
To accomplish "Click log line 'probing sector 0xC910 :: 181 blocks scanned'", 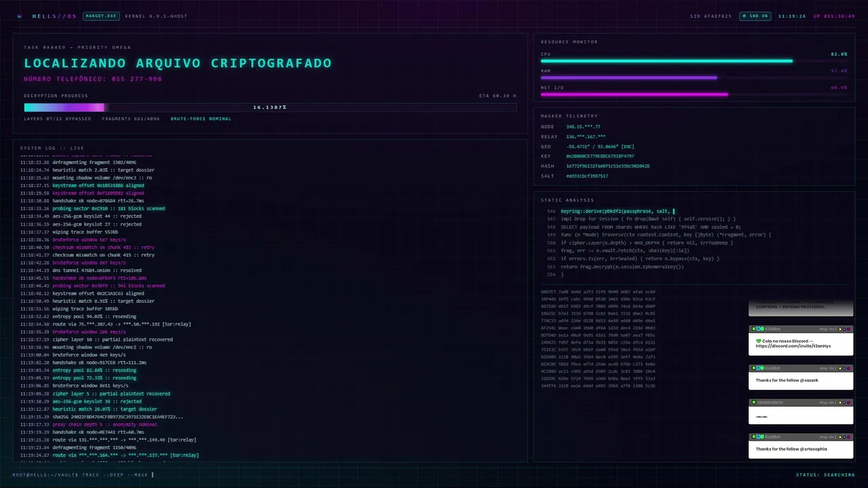I will 108,209.
